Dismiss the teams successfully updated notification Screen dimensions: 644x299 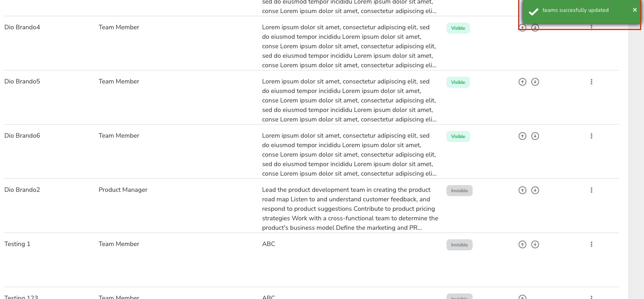click(x=635, y=10)
